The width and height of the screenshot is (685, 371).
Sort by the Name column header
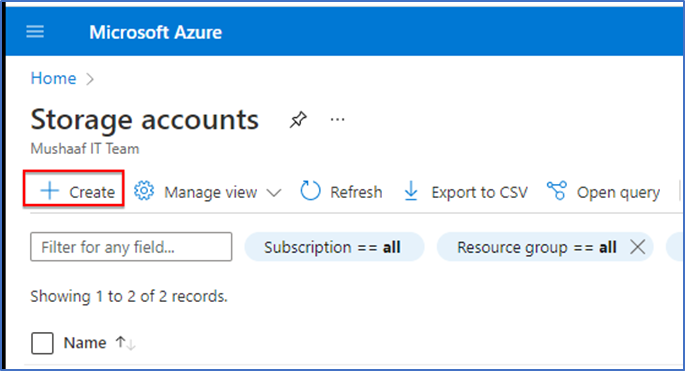(85, 343)
